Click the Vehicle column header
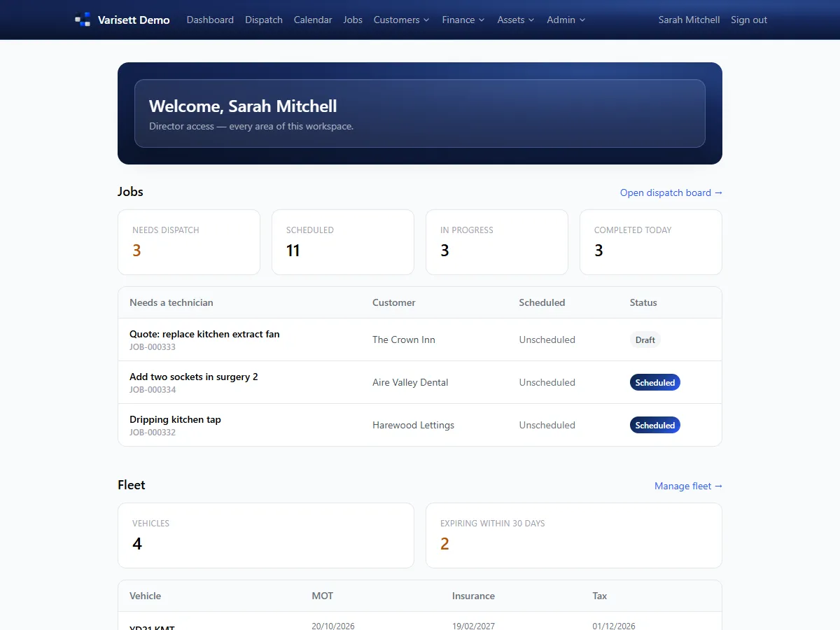 click(x=146, y=596)
